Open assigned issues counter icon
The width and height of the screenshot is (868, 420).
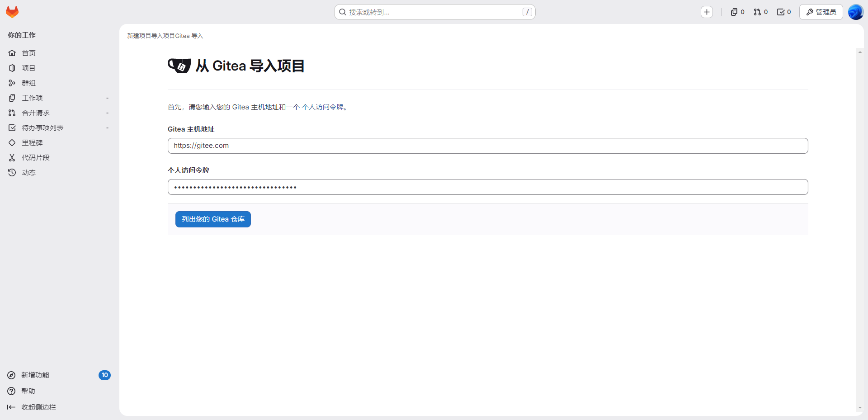[x=737, y=12]
